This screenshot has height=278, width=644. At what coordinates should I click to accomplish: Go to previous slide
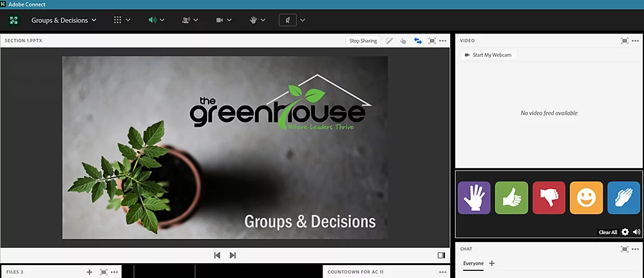[217, 255]
